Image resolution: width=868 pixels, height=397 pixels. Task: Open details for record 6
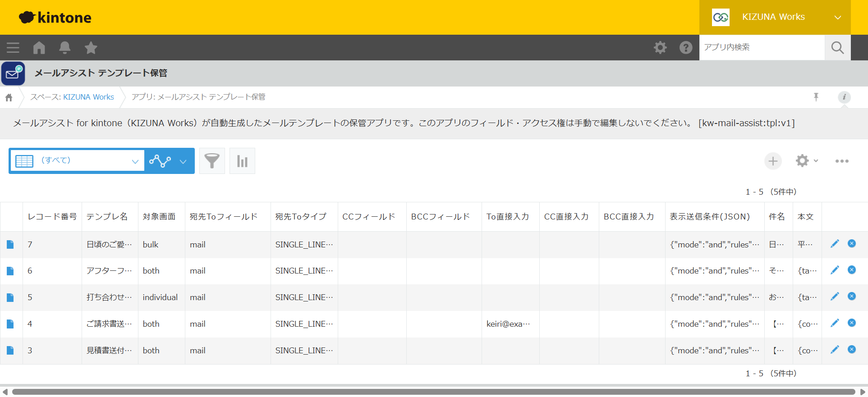click(10, 271)
